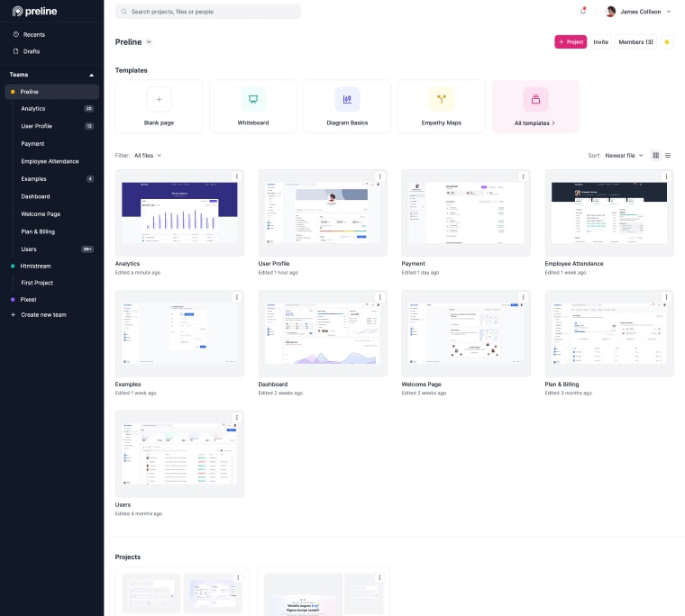
Task: Click the Members (3) button
Action: (x=635, y=42)
